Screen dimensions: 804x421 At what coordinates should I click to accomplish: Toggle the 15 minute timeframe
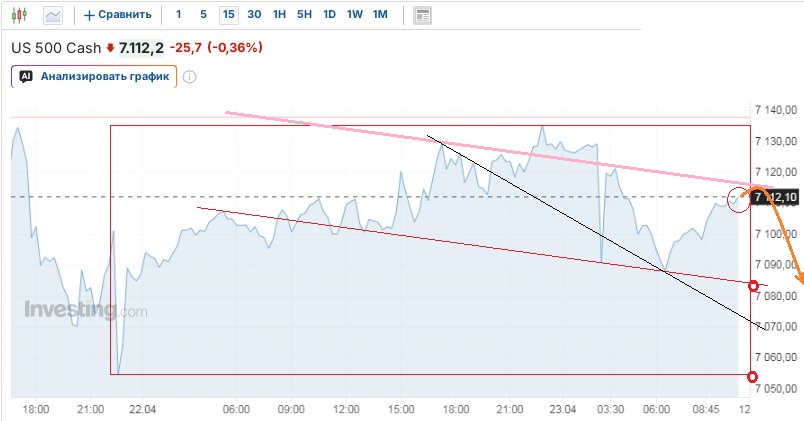point(229,15)
